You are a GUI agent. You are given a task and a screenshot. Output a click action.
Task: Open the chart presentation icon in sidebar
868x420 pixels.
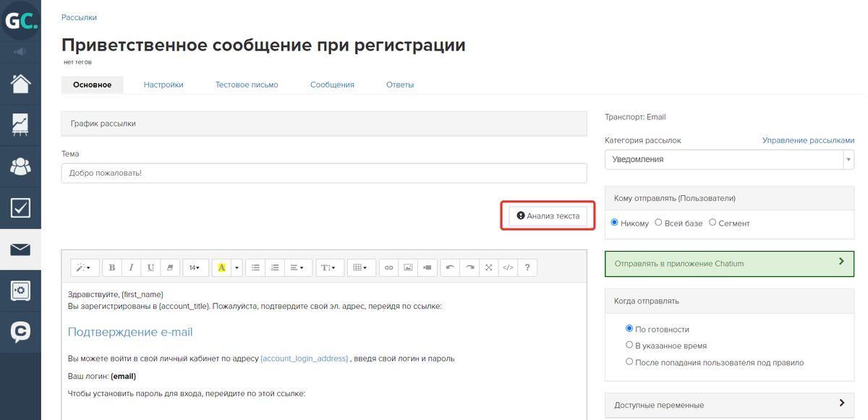(x=20, y=124)
